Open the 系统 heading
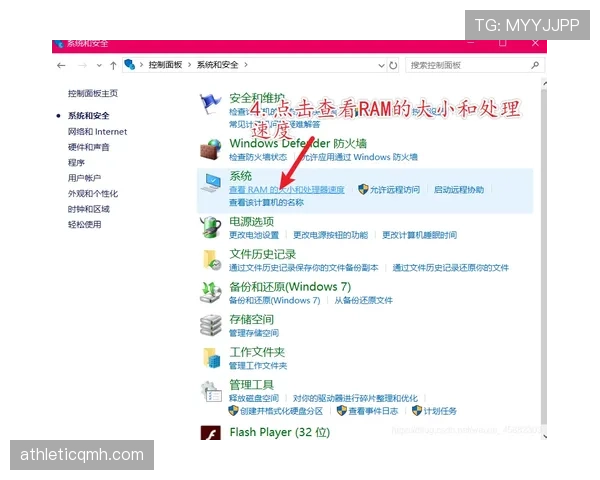The width and height of the screenshot is (600, 480). [x=241, y=176]
